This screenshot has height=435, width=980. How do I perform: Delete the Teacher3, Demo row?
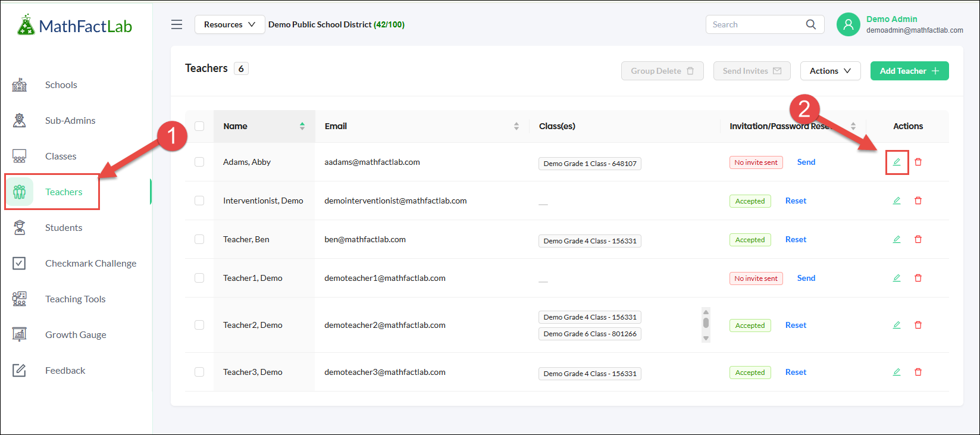click(918, 372)
